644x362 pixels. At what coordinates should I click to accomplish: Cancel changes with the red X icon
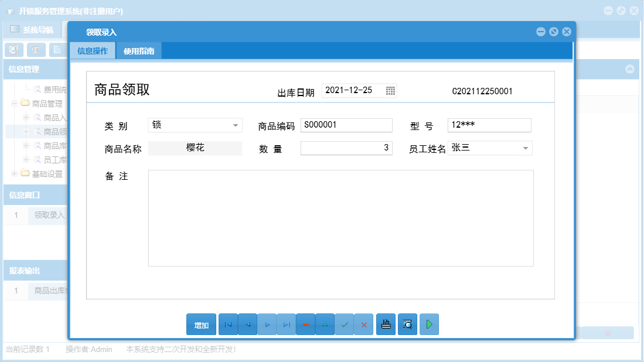coord(364,324)
